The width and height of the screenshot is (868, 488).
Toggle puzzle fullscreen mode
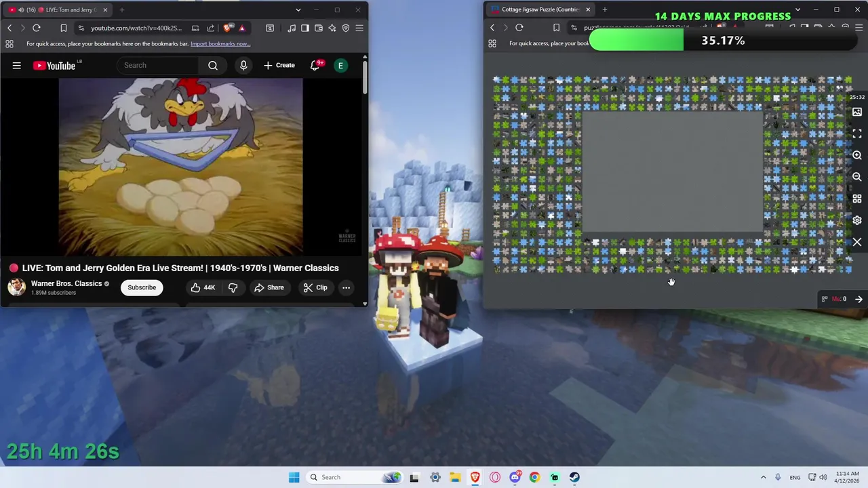coord(857,134)
